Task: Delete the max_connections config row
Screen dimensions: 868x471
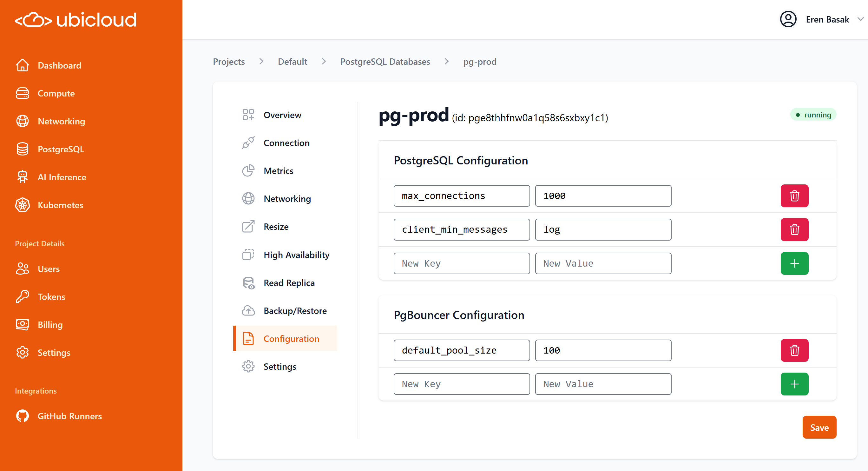Action: pos(794,196)
